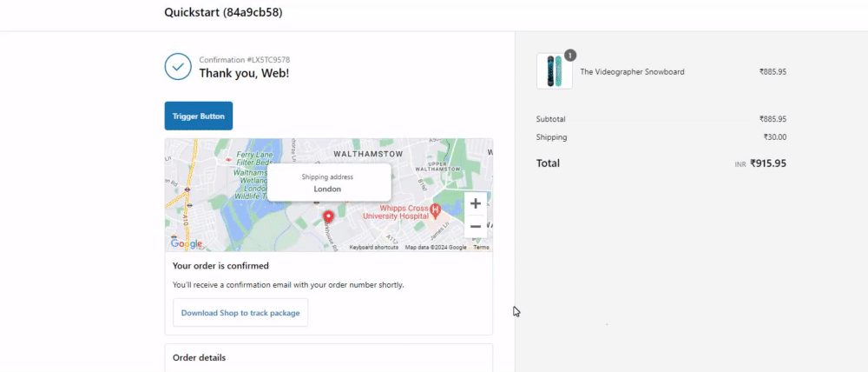Click the Shipping address London popup
The width and height of the screenshot is (868, 372).
pyautogui.click(x=329, y=183)
